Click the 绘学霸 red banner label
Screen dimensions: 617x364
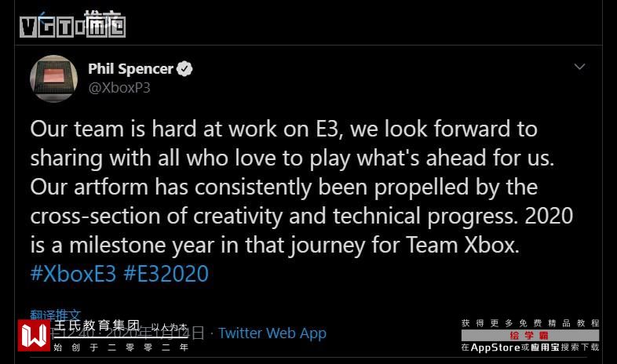(x=529, y=336)
